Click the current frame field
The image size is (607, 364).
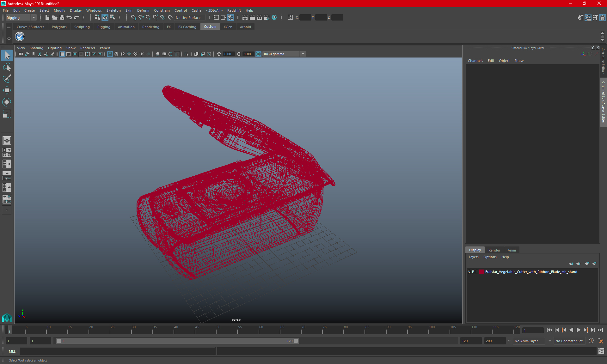532,330
